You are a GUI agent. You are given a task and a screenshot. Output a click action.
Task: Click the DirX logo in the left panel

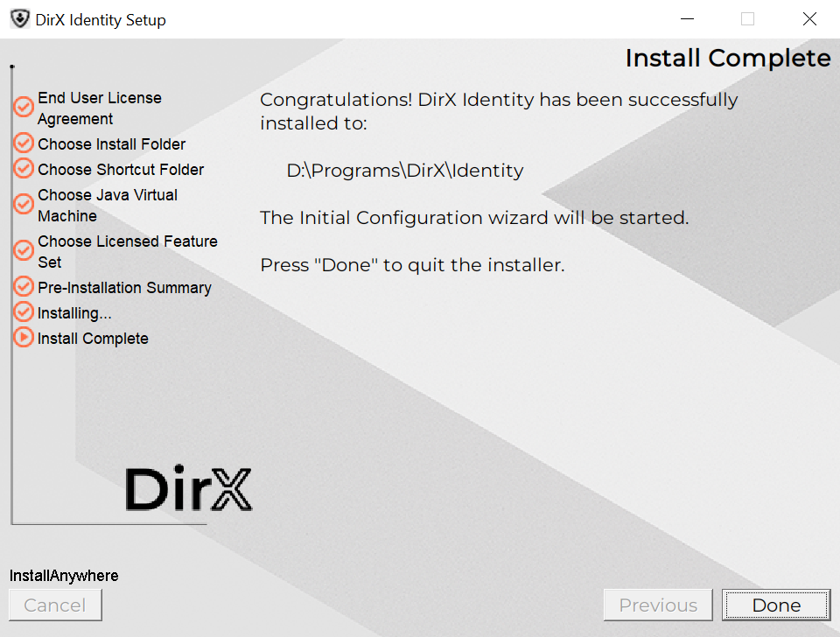(x=188, y=489)
